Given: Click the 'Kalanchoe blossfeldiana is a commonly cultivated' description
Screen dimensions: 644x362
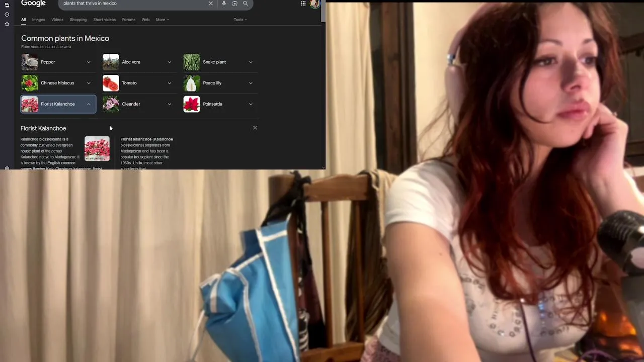Looking at the screenshot, I should 50,153.
